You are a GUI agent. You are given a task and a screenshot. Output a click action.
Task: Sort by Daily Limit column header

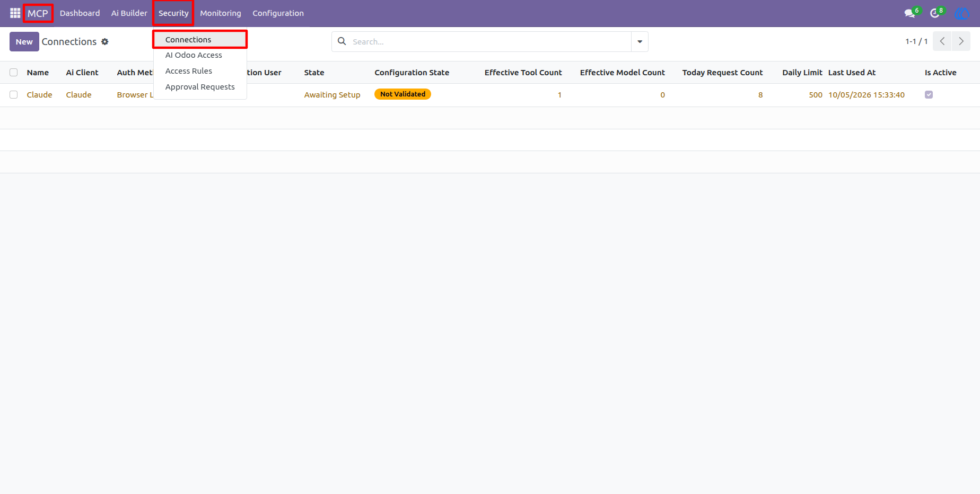pos(802,73)
